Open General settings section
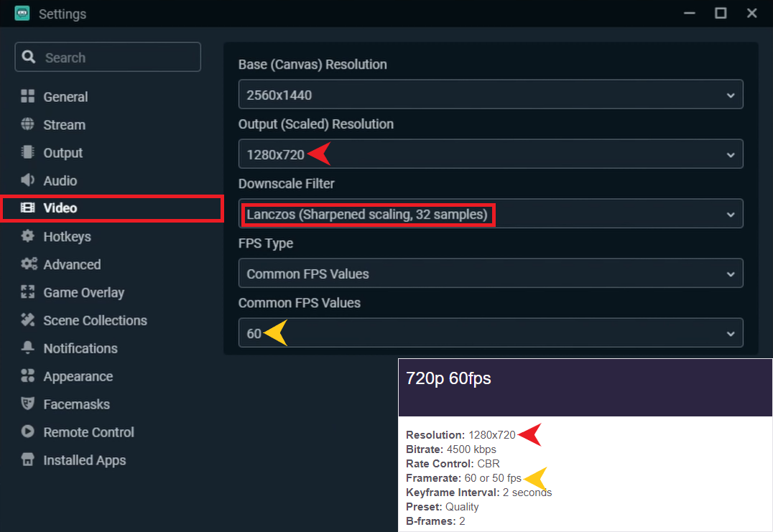 [65, 96]
